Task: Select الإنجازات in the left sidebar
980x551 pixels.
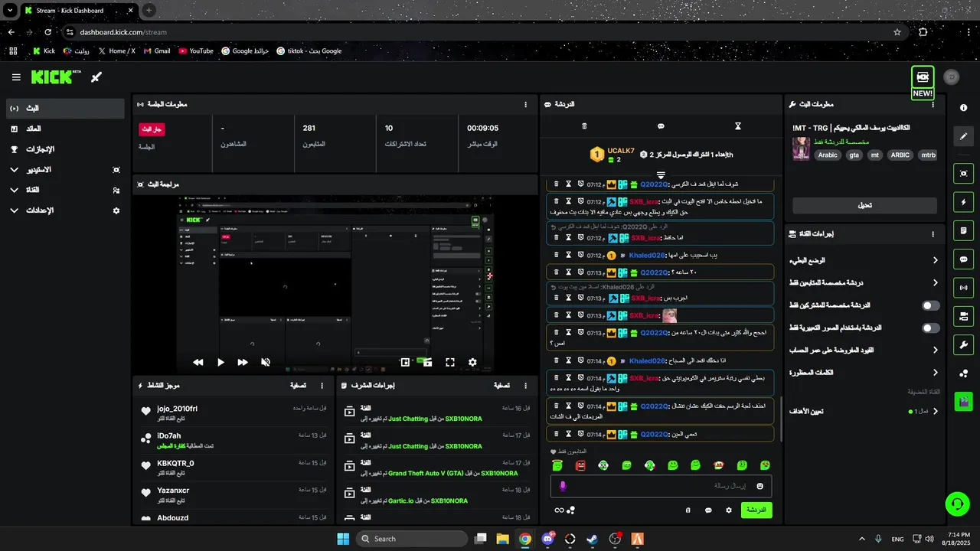Action: 65,149
